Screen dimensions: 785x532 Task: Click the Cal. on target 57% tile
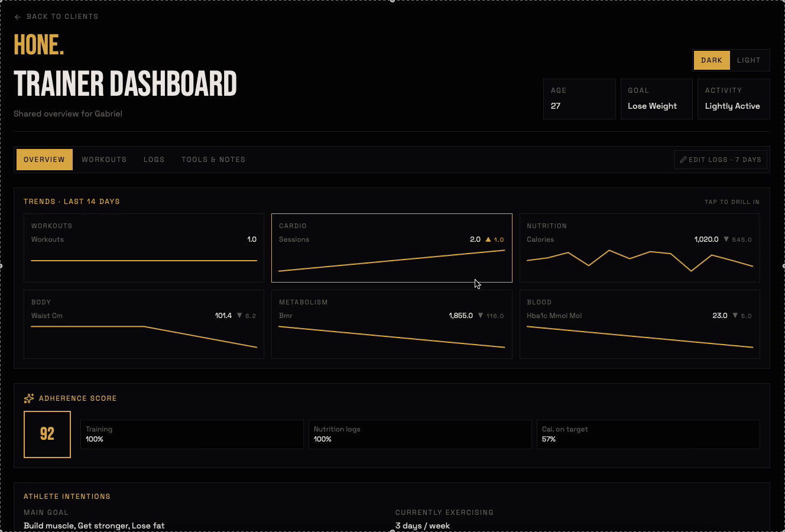pyautogui.click(x=648, y=434)
